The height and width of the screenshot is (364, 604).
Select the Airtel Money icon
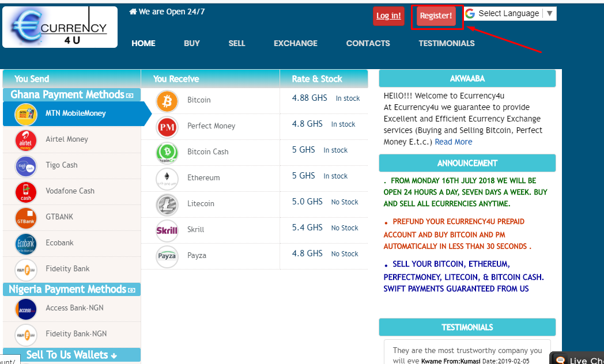pyautogui.click(x=26, y=140)
